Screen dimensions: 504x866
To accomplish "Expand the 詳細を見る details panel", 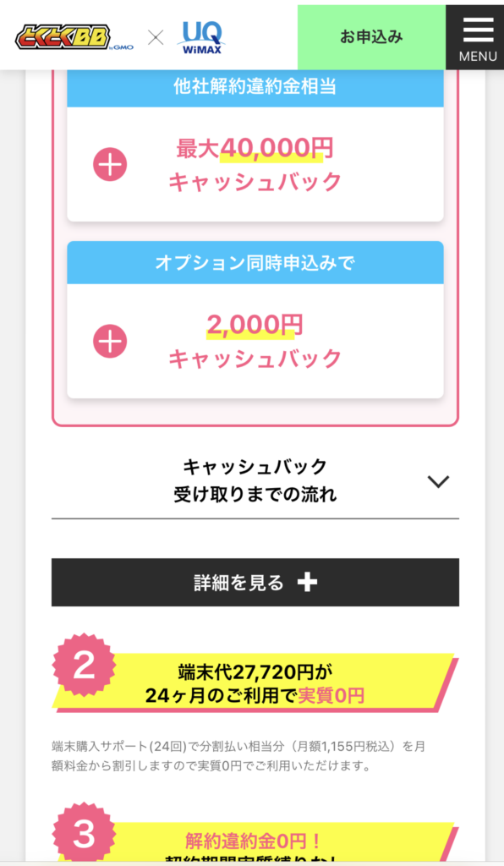I will pos(254,583).
